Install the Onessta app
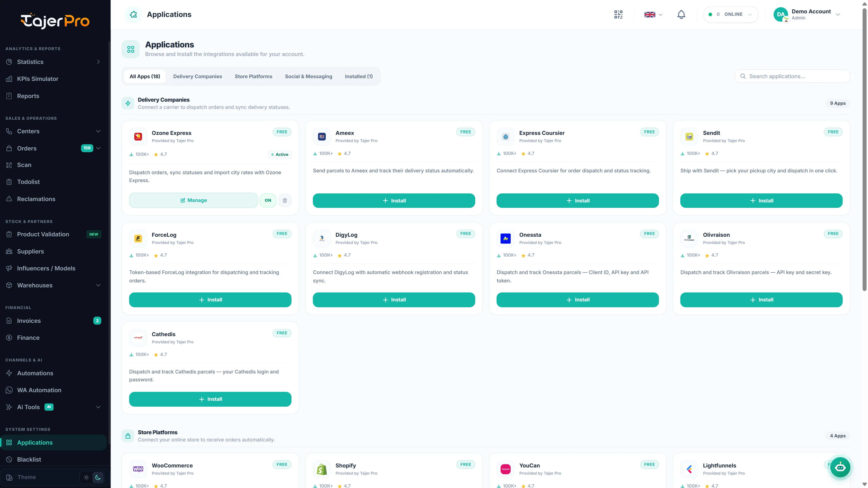Screen dimensions: 868x488 578,300
